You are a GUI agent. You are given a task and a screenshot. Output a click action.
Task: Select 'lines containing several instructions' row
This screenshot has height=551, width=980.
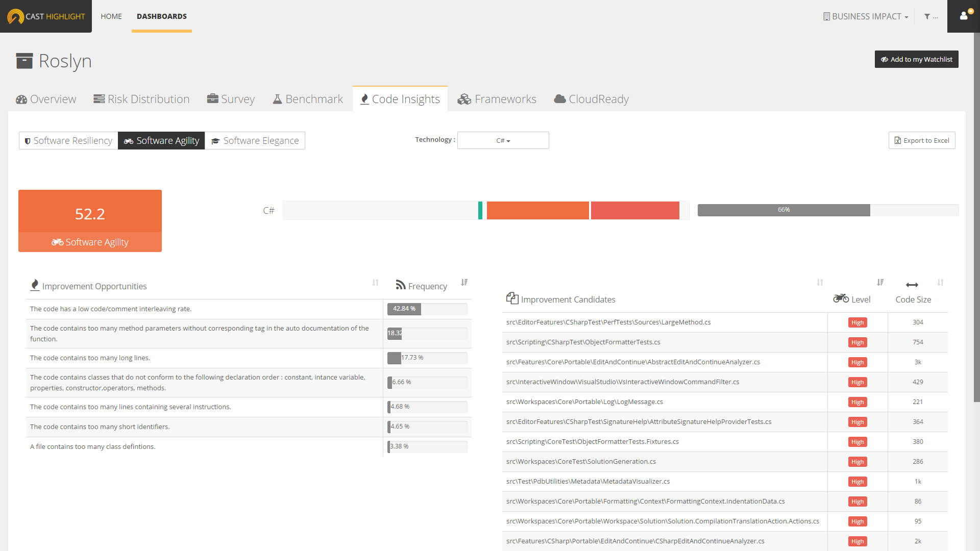249,407
